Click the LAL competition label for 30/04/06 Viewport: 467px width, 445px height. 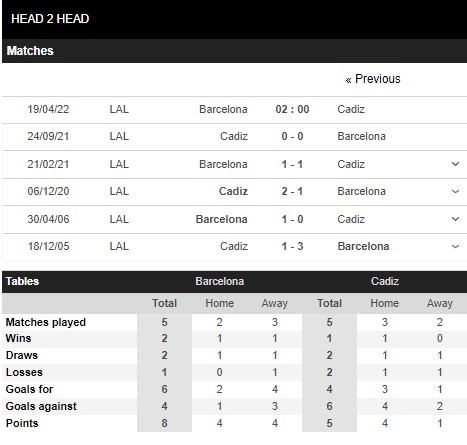pos(119,219)
